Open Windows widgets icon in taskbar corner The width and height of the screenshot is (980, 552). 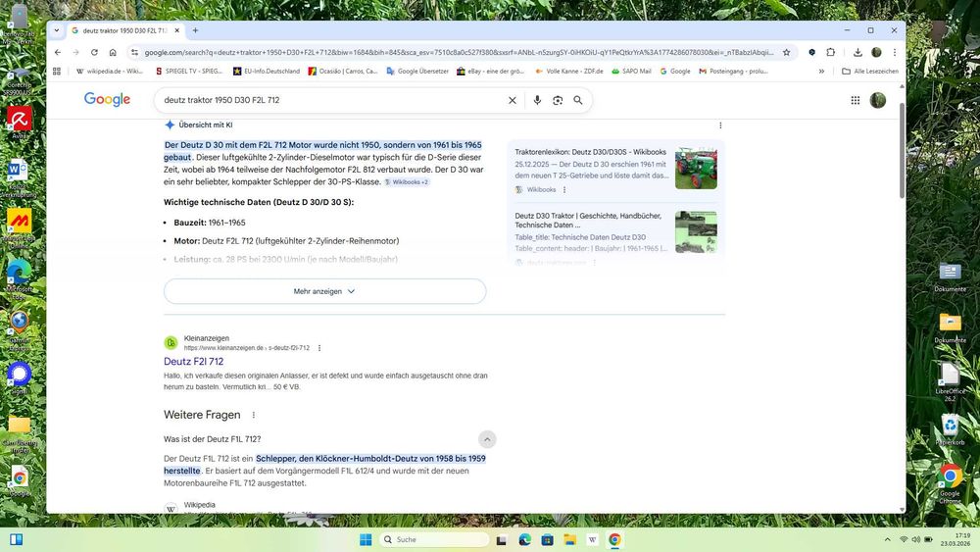(17, 539)
